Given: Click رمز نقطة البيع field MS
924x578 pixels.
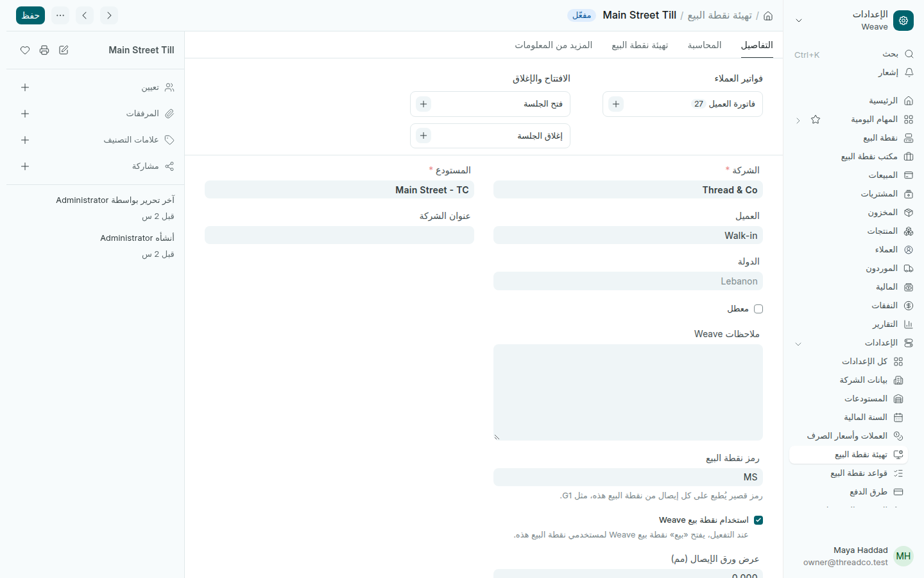Looking at the screenshot, I should 628,477.
